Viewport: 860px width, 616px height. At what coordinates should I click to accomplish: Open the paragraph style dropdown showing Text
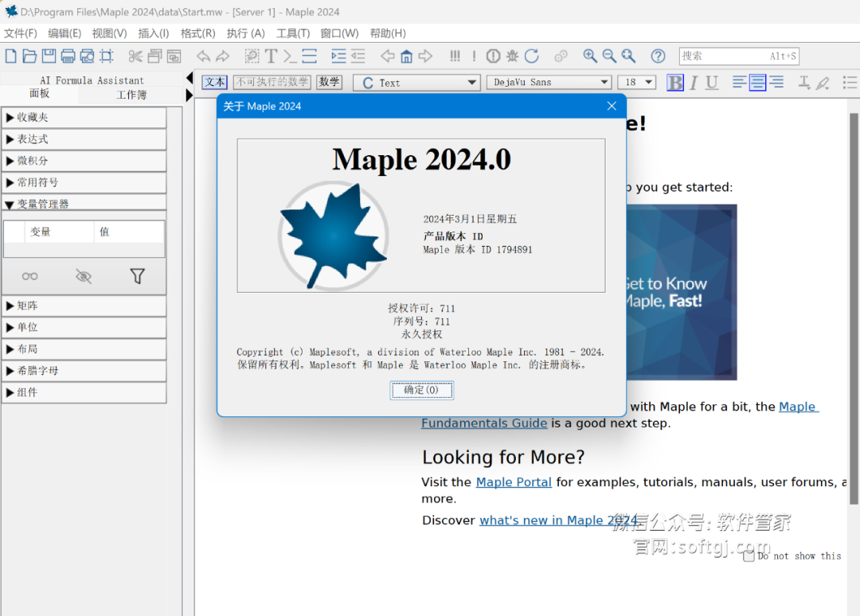pos(416,83)
